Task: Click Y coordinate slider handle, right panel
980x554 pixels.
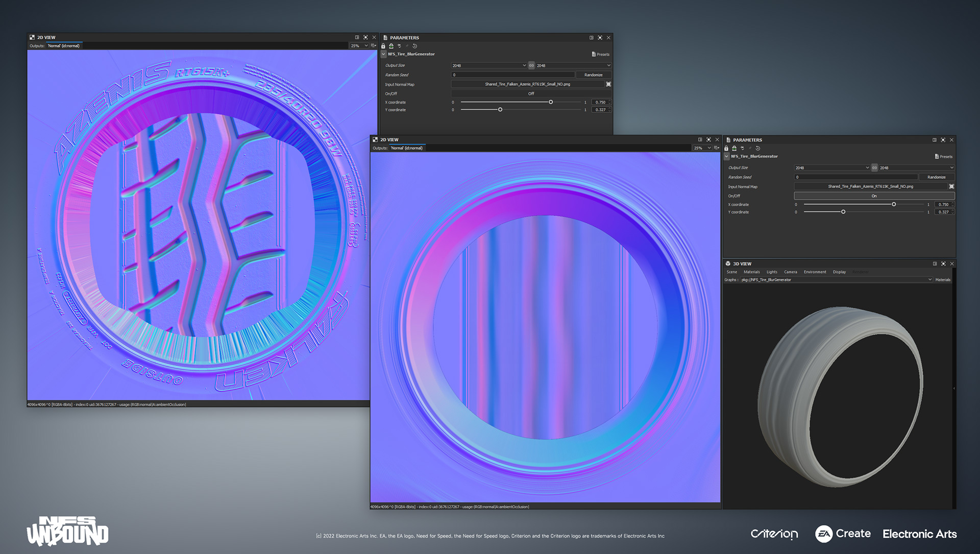Action: coord(843,212)
